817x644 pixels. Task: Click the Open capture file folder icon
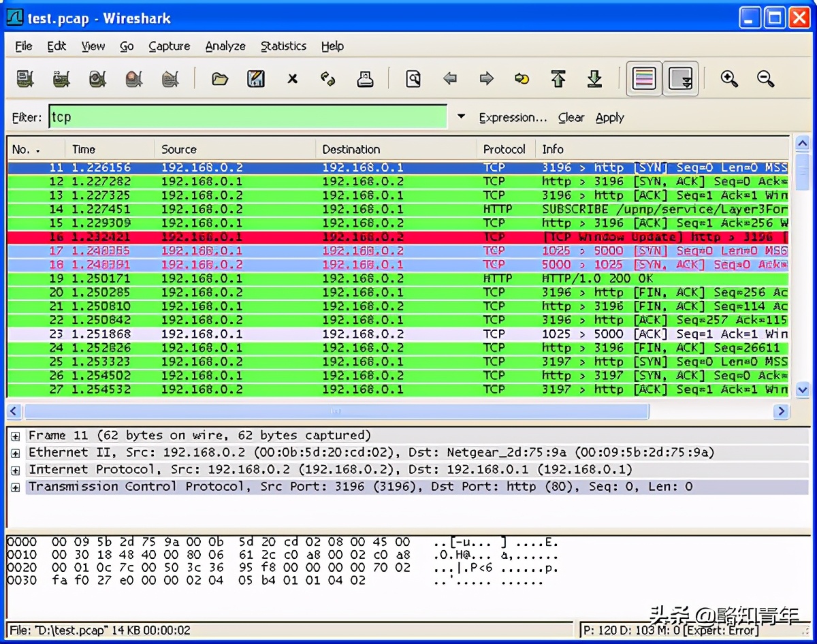pyautogui.click(x=219, y=79)
